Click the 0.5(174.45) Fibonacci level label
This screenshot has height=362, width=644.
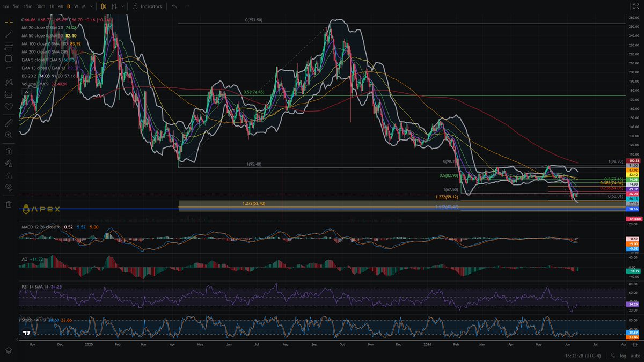click(x=253, y=92)
